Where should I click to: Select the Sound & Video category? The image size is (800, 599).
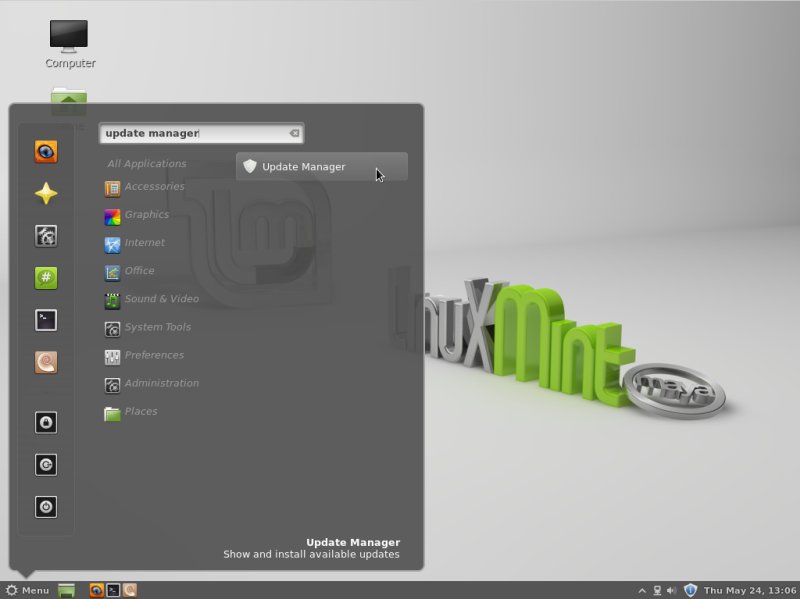click(x=152, y=300)
